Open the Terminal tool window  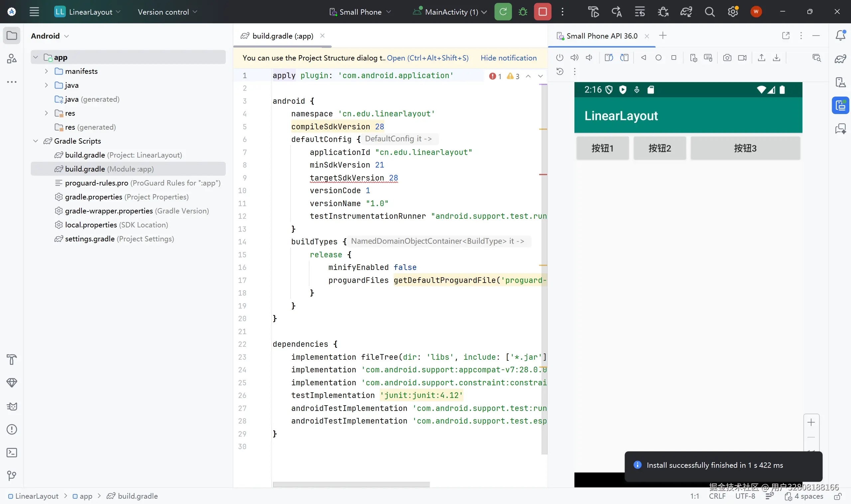pos(12,452)
